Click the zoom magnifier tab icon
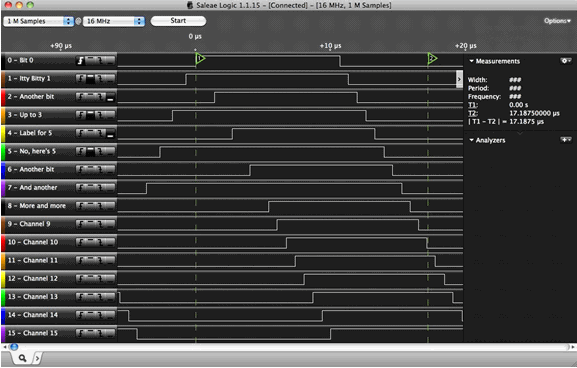 click(22, 358)
